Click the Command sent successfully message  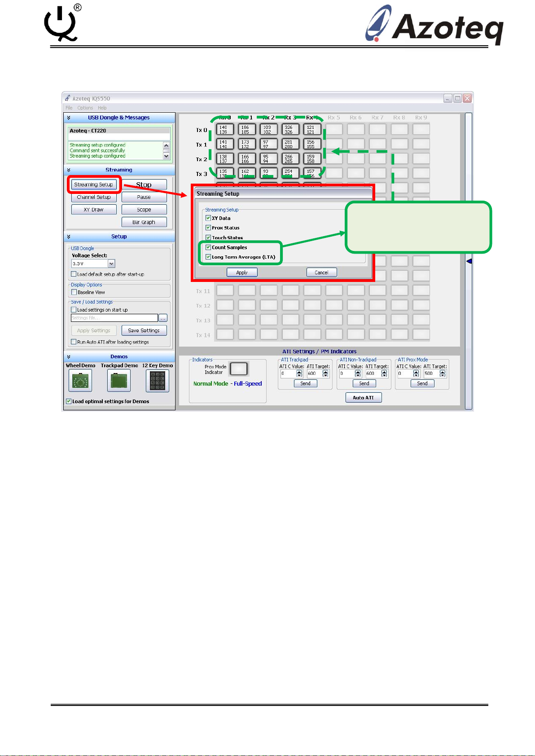97,150
